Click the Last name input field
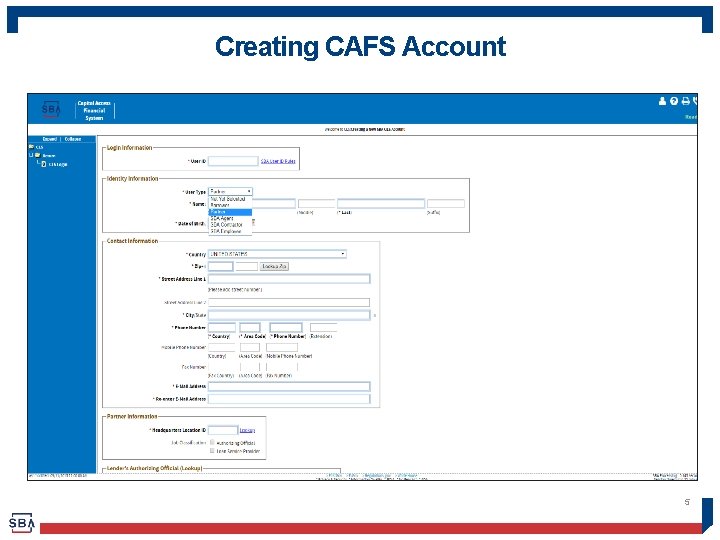 pyautogui.click(x=381, y=203)
